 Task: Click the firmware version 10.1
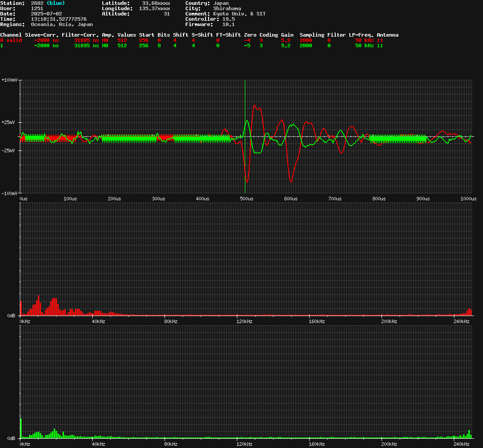[x=228, y=24]
